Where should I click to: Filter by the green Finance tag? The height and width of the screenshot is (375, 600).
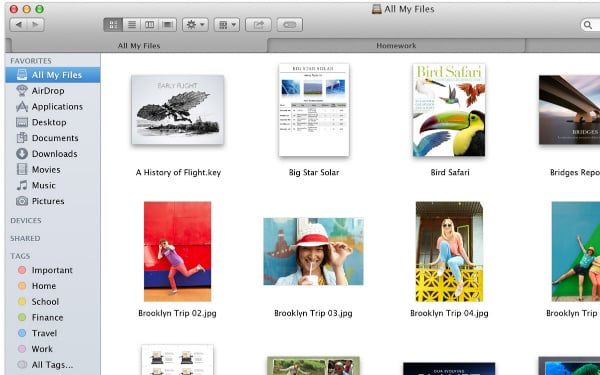click(53, 317)
